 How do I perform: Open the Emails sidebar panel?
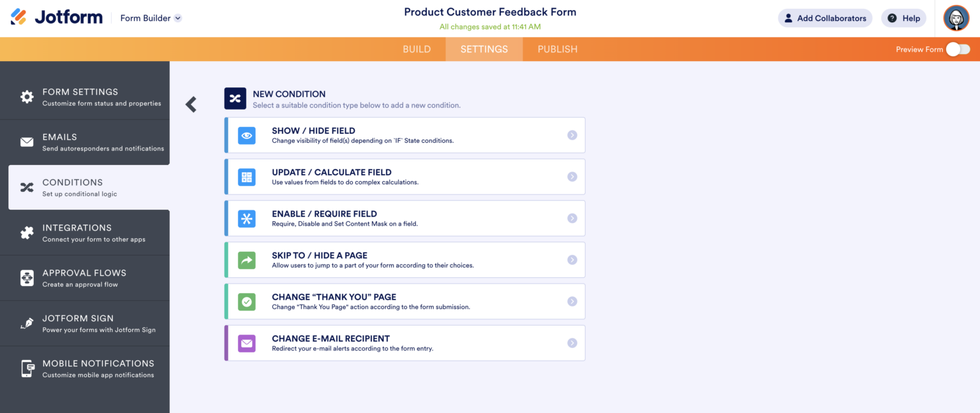pyautogui.click(x=85, y=141)
